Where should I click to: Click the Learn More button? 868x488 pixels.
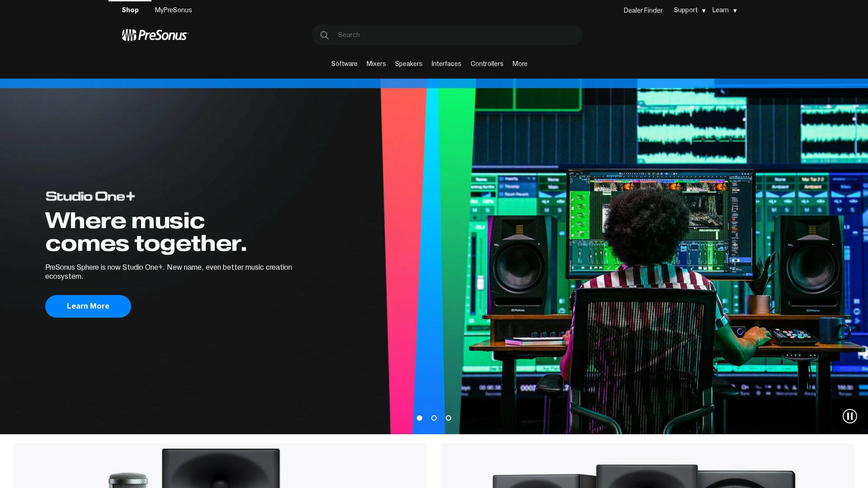pyautogui.click(x=88, y=306)
